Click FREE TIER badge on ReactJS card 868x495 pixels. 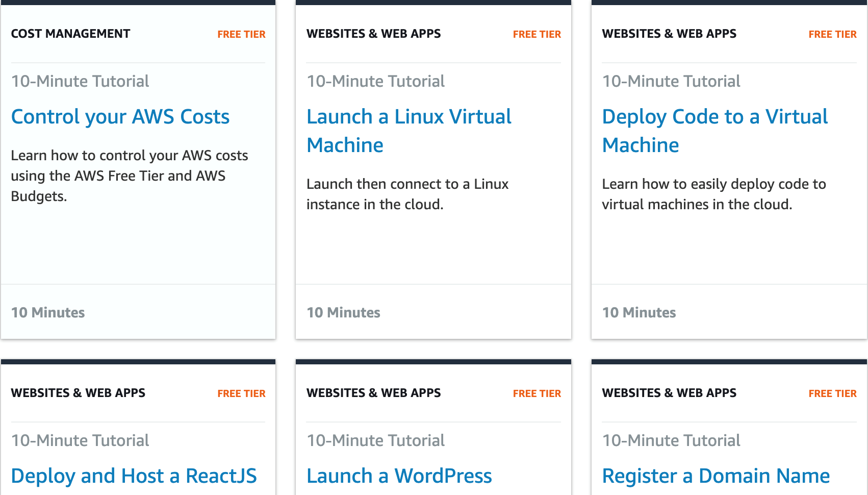[x=241, y=393]
